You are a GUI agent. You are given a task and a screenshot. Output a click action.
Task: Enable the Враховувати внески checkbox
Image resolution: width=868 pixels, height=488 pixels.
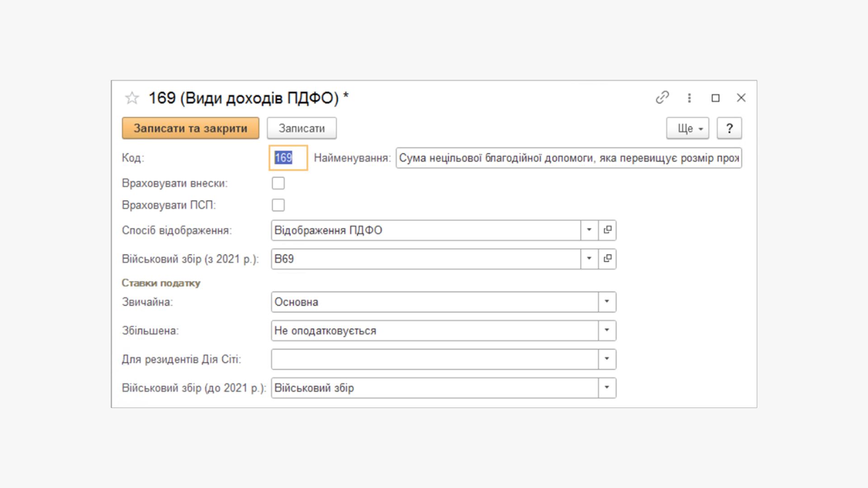click(278, 183)
